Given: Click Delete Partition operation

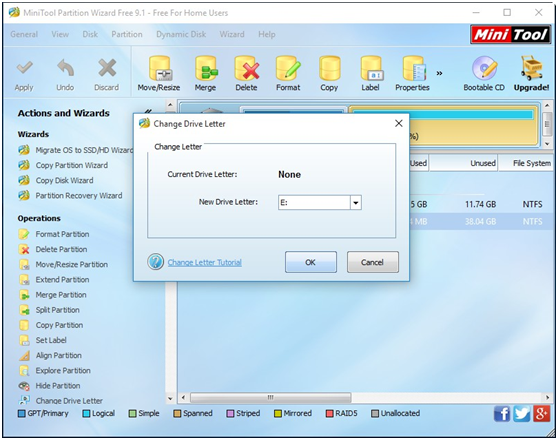Looking at the screenshot, I should pos(53,249).
